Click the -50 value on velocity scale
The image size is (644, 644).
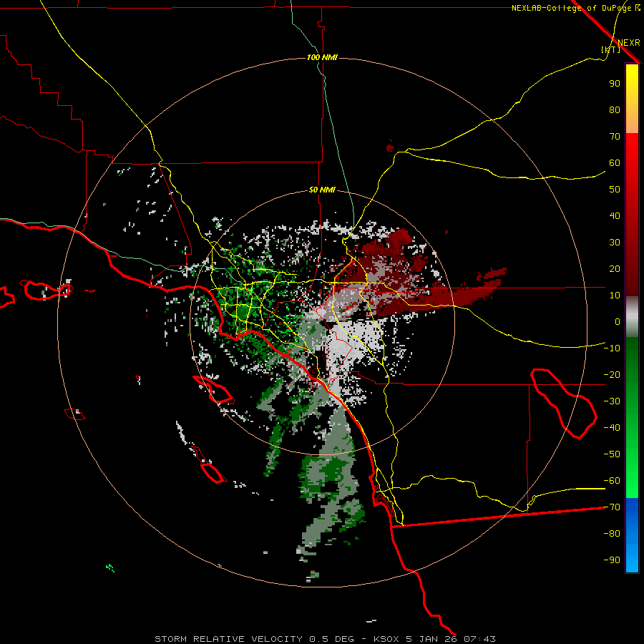(612, 454)
